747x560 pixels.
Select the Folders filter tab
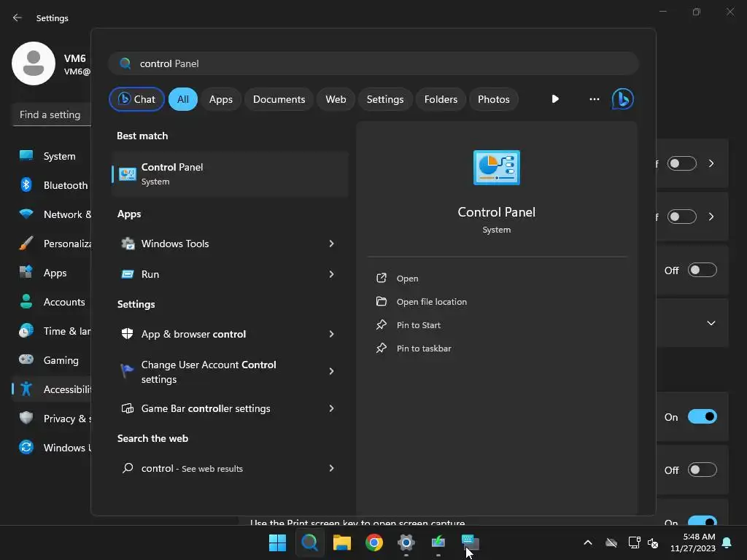click(x=441, y=99)
